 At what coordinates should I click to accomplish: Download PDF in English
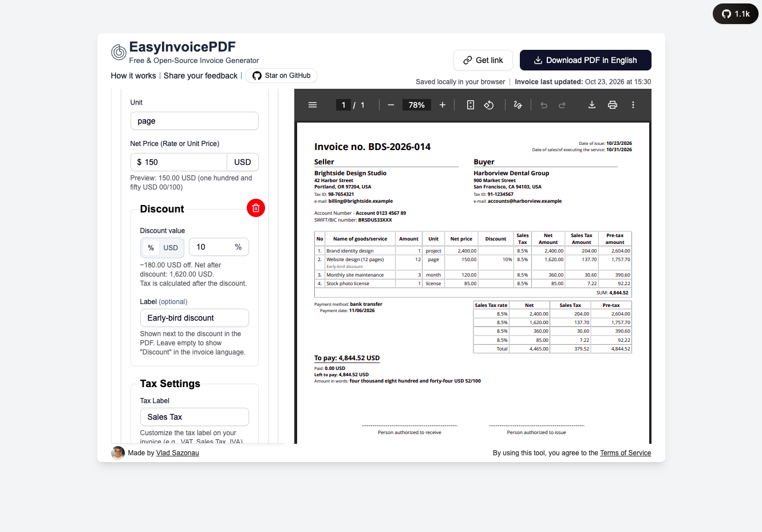point(586,60)
